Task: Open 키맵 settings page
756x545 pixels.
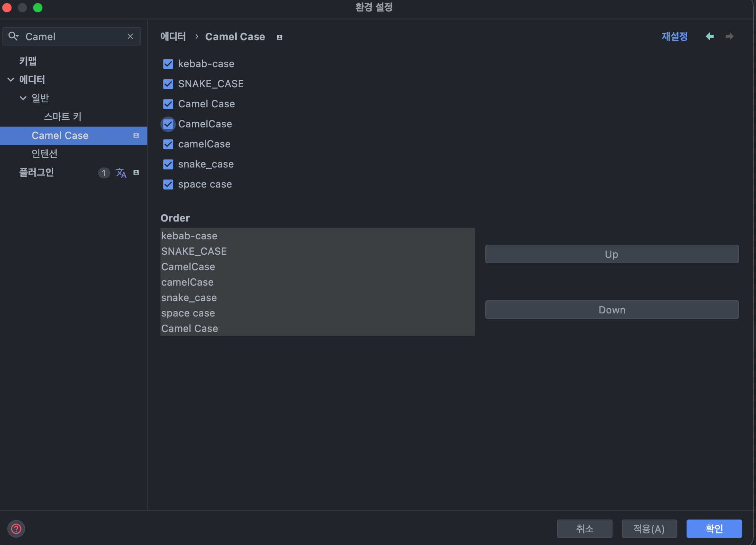Action: point(28,61)
